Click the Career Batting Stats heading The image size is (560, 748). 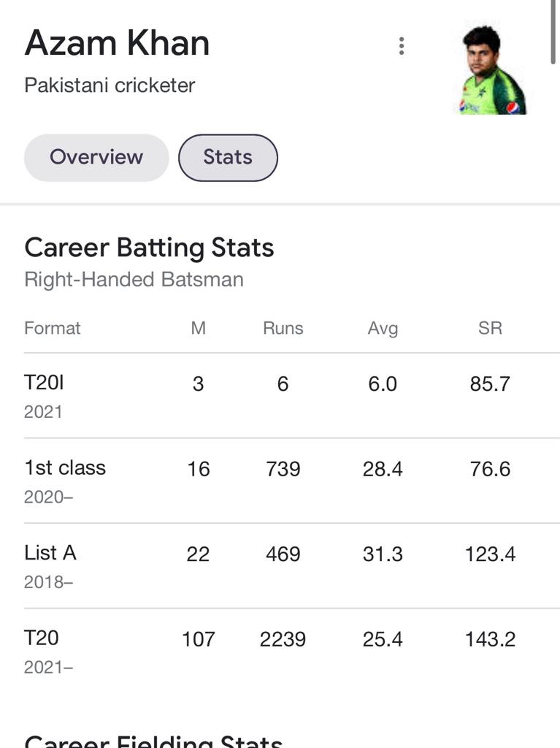click(149, 248)
